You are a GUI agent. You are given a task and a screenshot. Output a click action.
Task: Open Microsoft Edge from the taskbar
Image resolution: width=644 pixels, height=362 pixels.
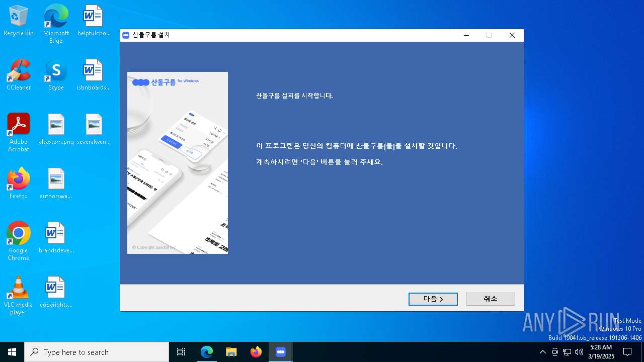point(207,352)
